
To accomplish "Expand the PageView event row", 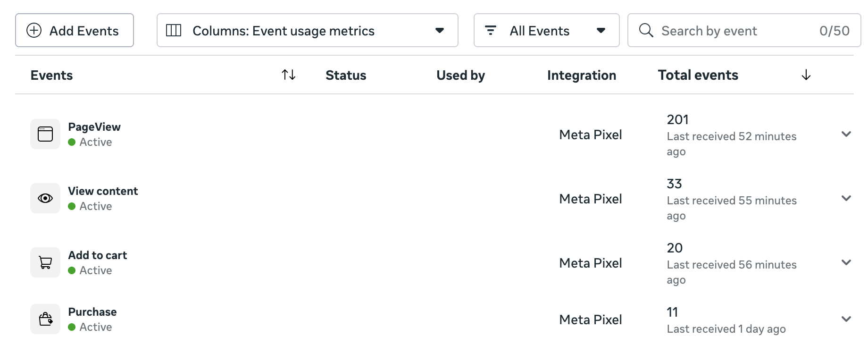I will tap(846, 134).
